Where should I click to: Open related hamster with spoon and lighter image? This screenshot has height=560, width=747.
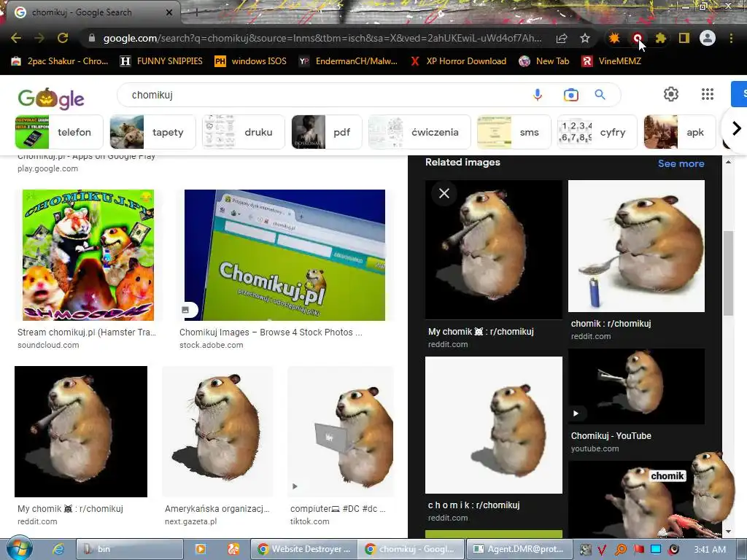(636, 246)
